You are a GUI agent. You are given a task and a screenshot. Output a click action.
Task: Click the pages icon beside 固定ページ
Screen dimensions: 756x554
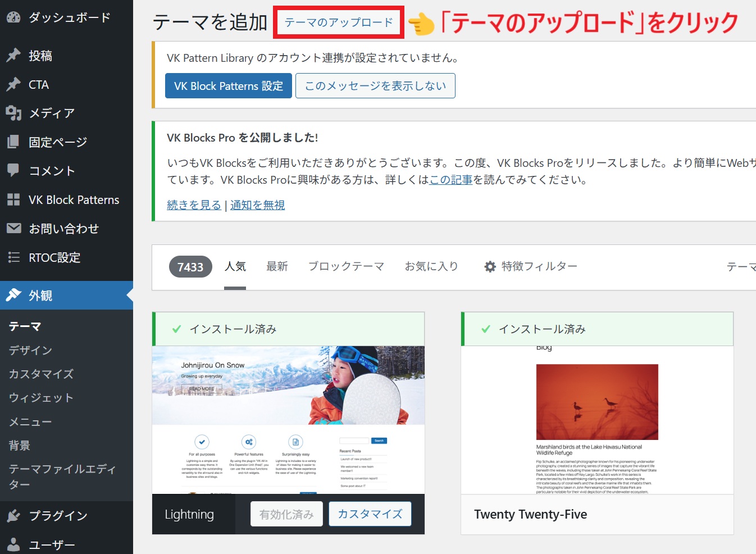pos(13,142)
